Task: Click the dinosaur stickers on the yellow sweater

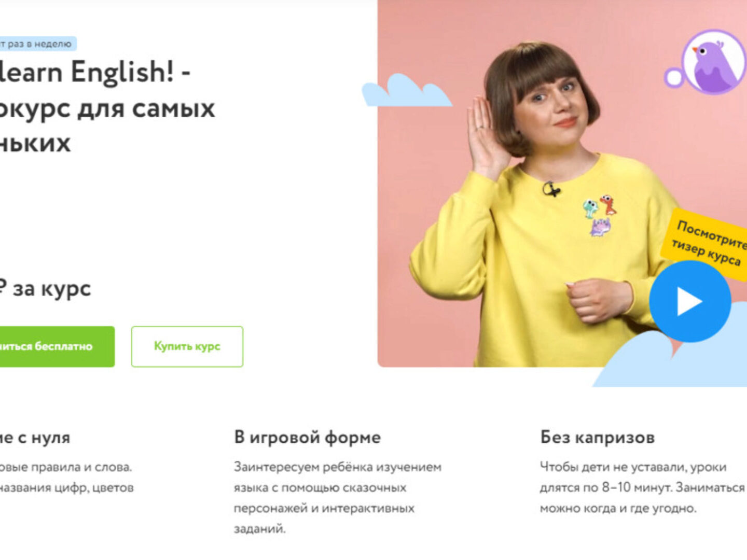Action: 599,215
